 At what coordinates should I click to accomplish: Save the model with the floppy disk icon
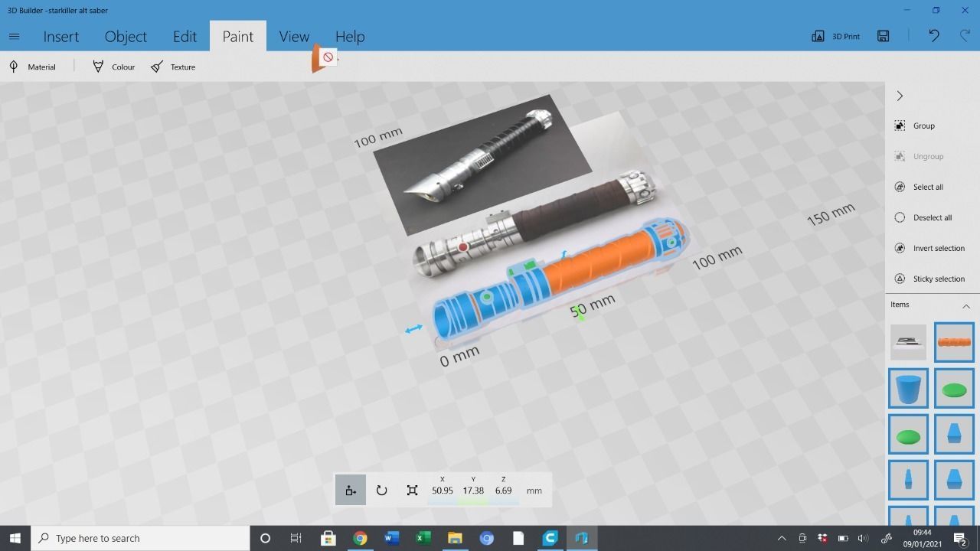click(884, 36)
